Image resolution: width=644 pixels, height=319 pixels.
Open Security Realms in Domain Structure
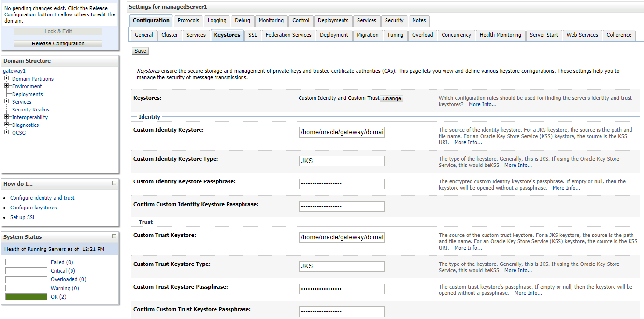pos(30,110)
